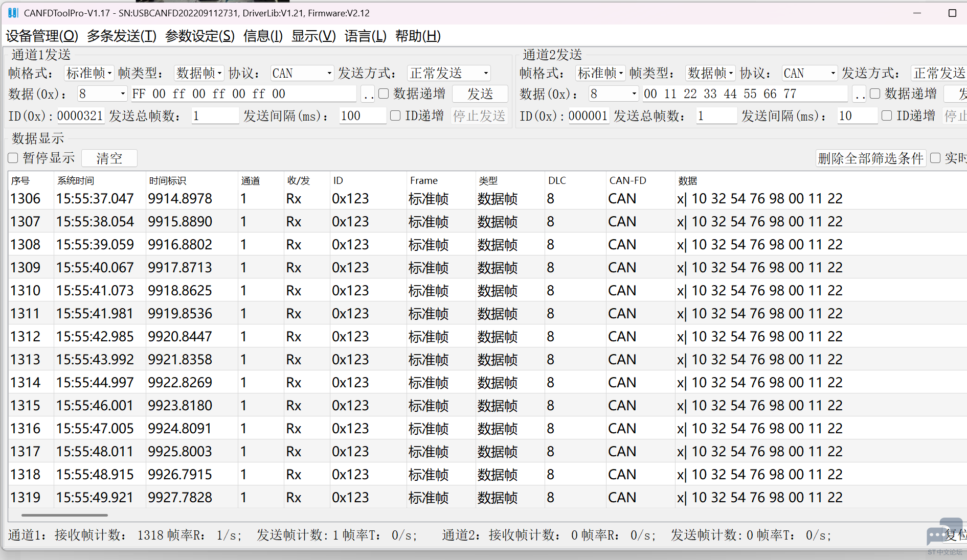Click channel 1 发送 button

point(480,94)
